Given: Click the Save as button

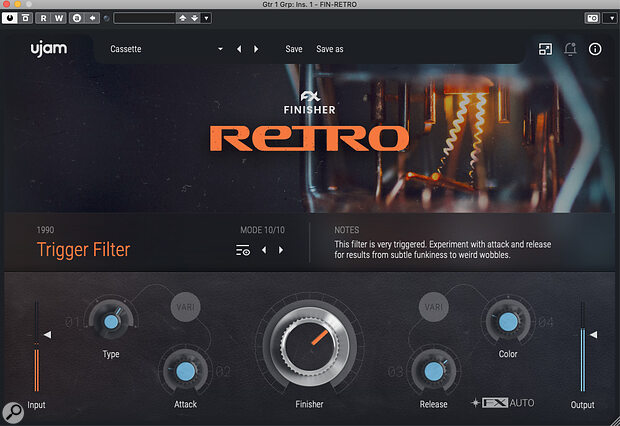Looking at the screenshot, I should [330, 49].
